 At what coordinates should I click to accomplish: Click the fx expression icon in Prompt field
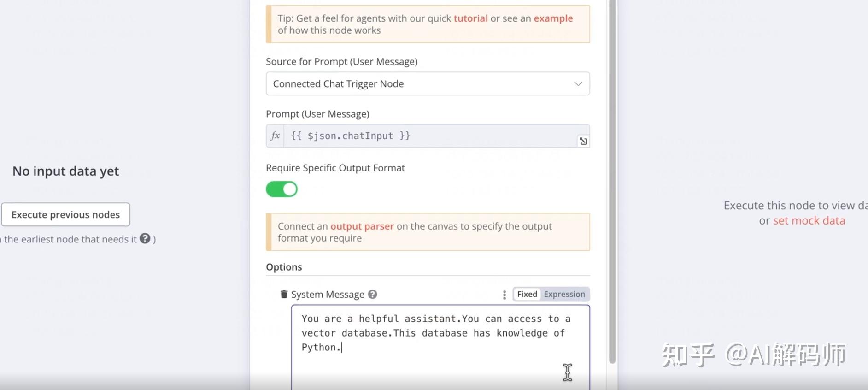pyautogui.click(x=275, y=136)
